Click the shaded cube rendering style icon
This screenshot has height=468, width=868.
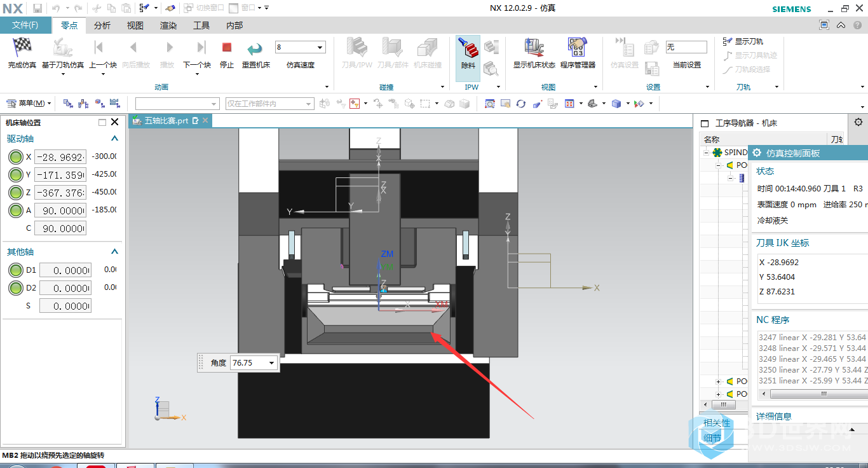click(x=616, y=104)
